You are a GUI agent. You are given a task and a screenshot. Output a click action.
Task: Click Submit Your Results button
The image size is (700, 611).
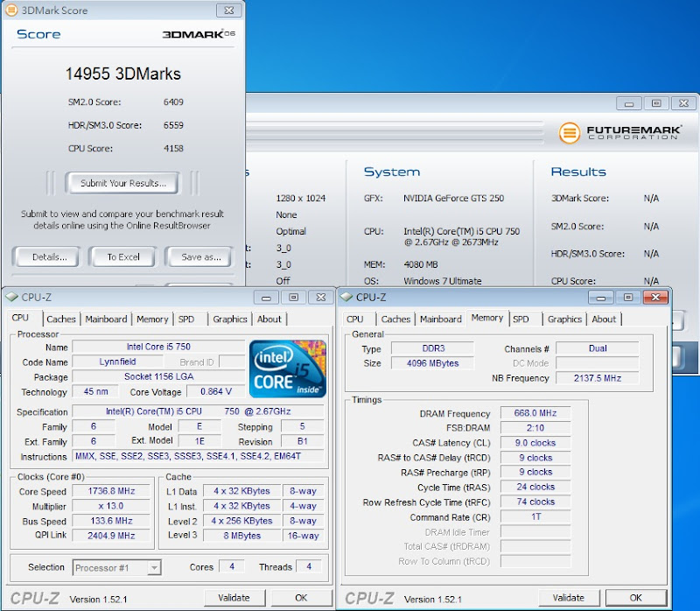click(123, 183)
